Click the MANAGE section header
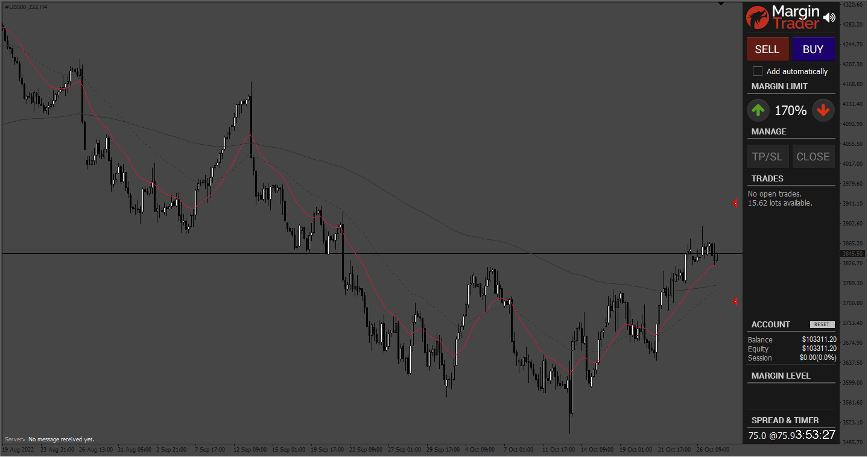The width and height of the screenshot is (868, 457). (769, 131)
